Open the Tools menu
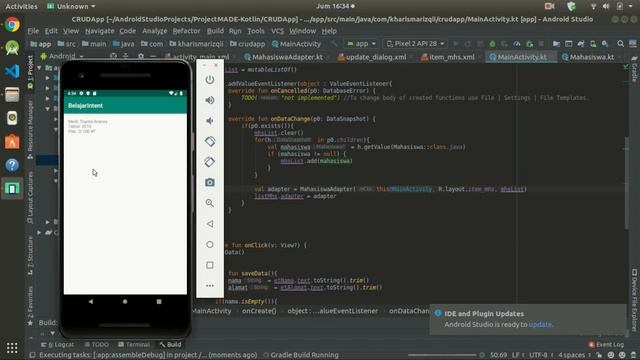The height and width of the screenshot is (360, 640). click(x=256, y=31)
